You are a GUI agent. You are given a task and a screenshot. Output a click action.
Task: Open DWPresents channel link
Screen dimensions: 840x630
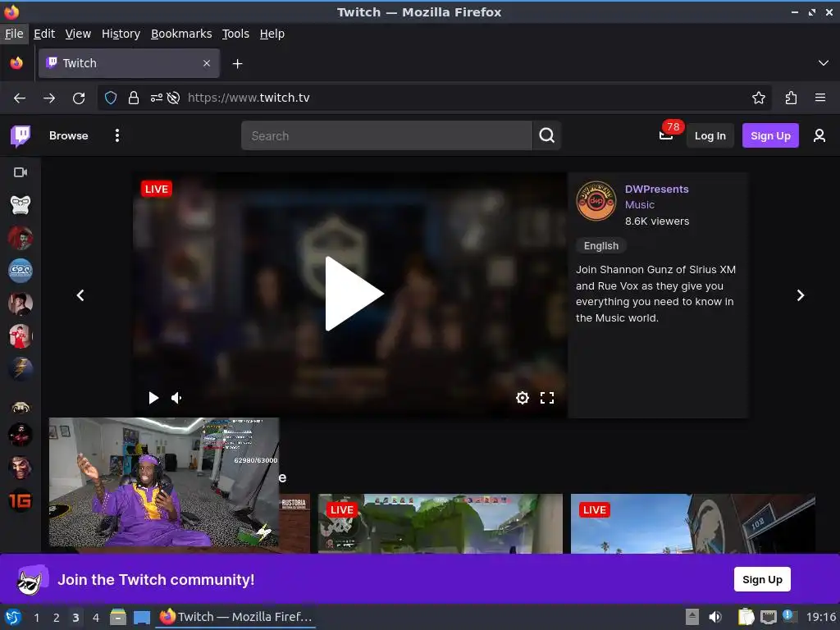pos(656,189)
